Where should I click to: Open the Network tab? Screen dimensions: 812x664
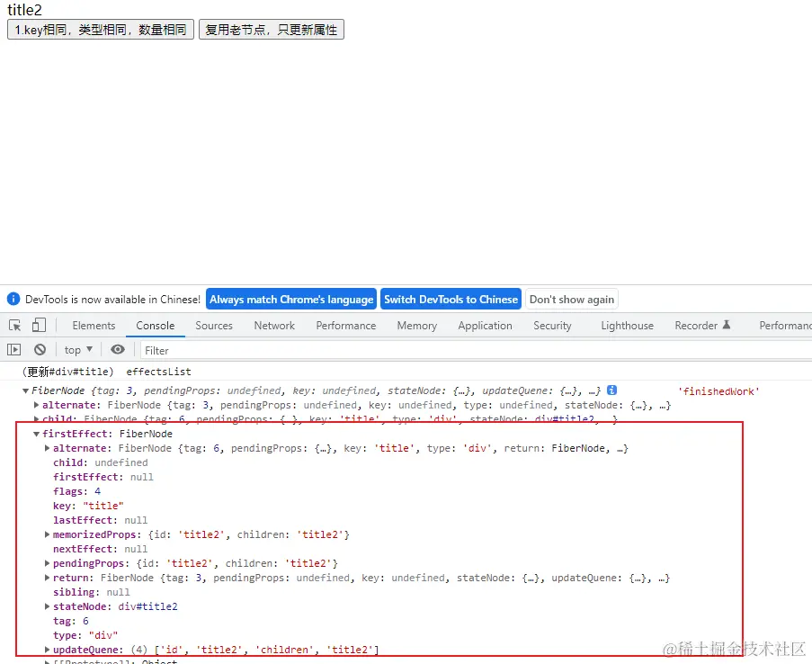[x=274, y=326]
